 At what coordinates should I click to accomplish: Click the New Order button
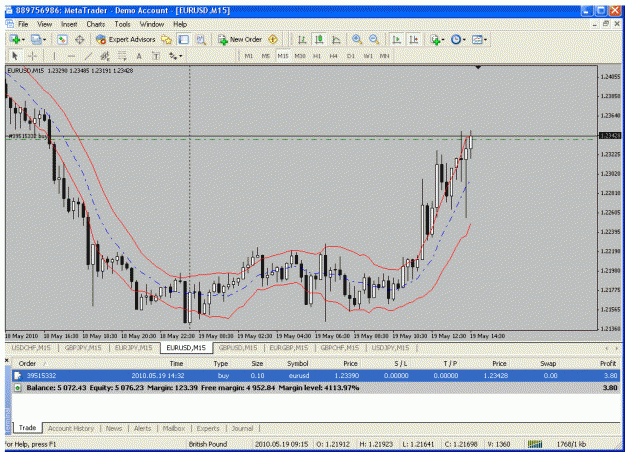pyautogui.click(x=240, y=39)
